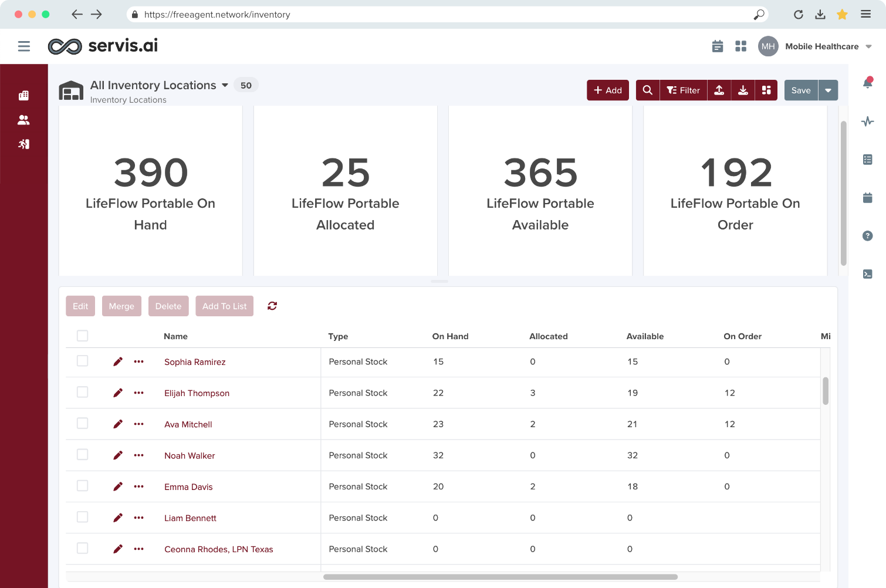Viewport: 886px width, 588px height.
Task: Edit Elijah Thompson with the pencil icon
Action: pos(118,393)
